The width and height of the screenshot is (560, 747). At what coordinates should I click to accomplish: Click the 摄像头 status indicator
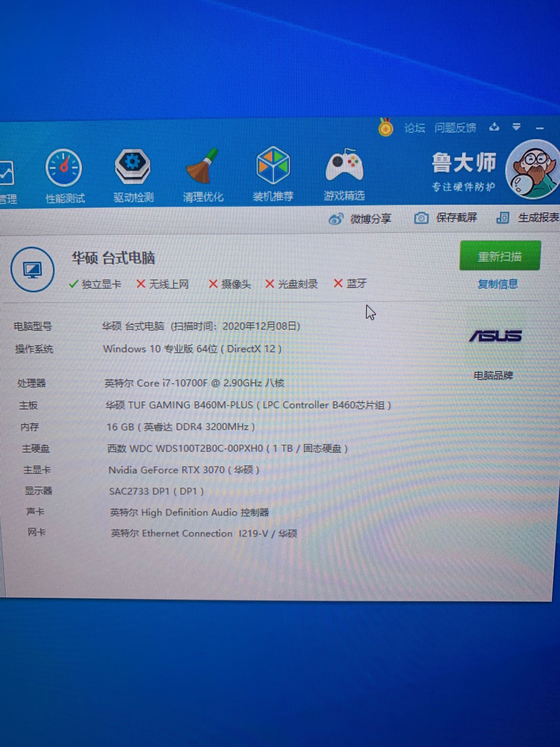coord(230,284)
